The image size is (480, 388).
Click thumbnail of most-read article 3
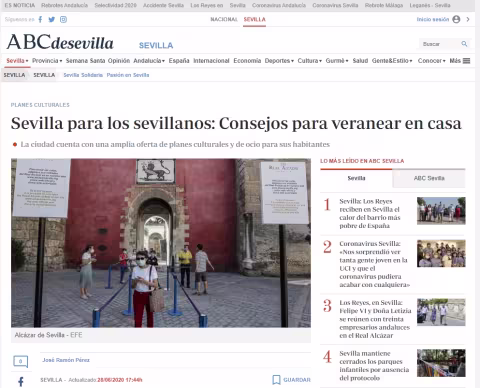point(441,312)
